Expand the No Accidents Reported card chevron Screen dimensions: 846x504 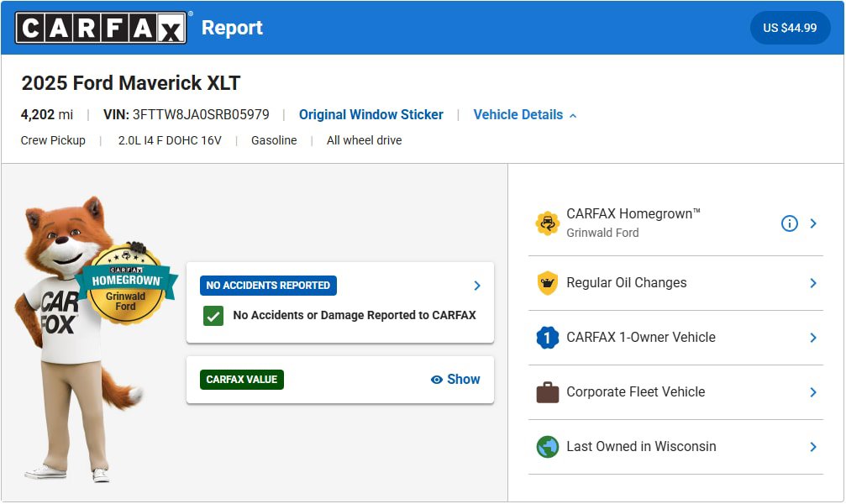click(477, 286)
